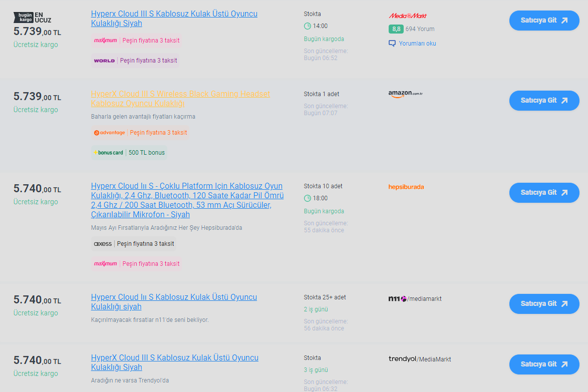
Task: Click the trendyol /MediaMarkt store logo
Action: click(x=420, y=359)
